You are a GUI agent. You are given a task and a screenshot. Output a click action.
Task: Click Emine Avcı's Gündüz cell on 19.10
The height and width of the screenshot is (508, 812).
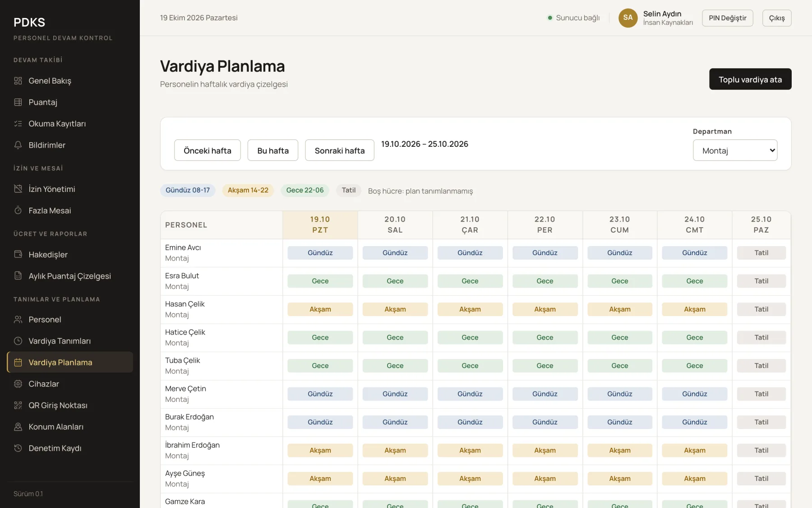pyautogui.click(x=320, y=253)
